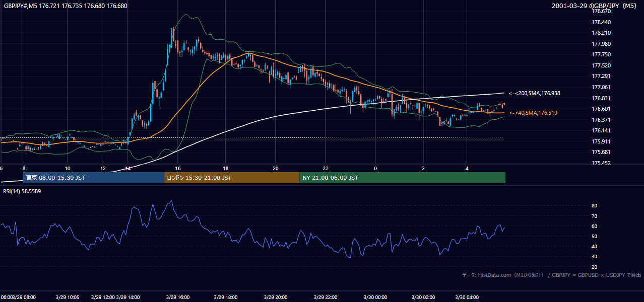
Task: Click price level 175.911 on price axis
Action: [x=601, y=141]
